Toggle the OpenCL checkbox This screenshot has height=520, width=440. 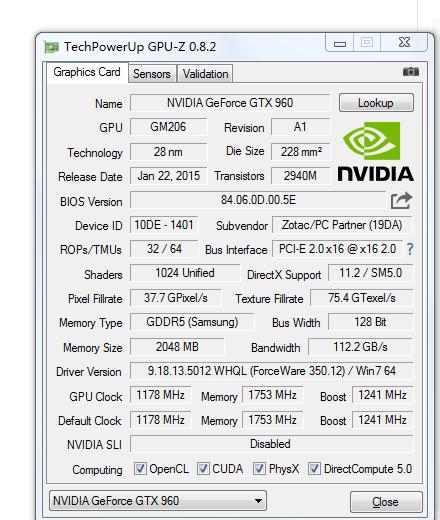coord(140,468)
